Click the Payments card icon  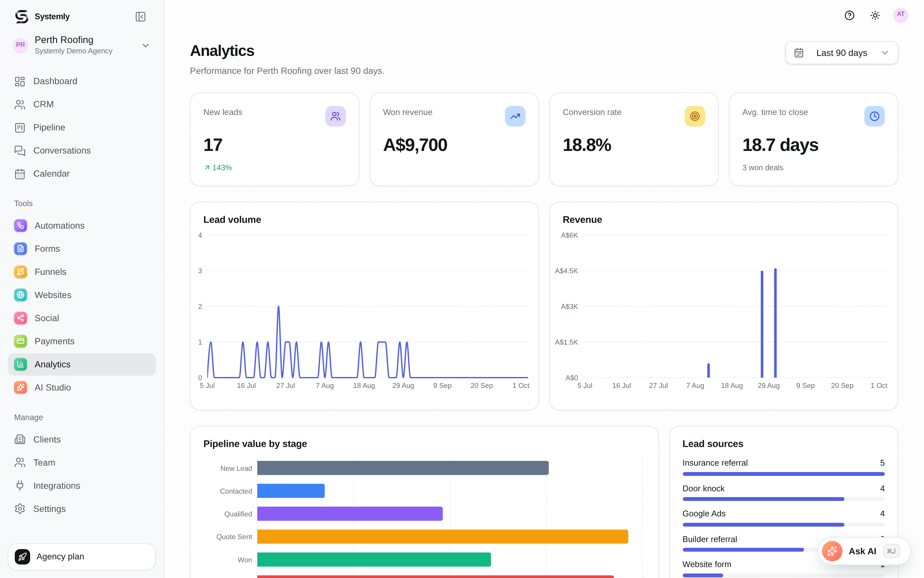tap(21, 341)
